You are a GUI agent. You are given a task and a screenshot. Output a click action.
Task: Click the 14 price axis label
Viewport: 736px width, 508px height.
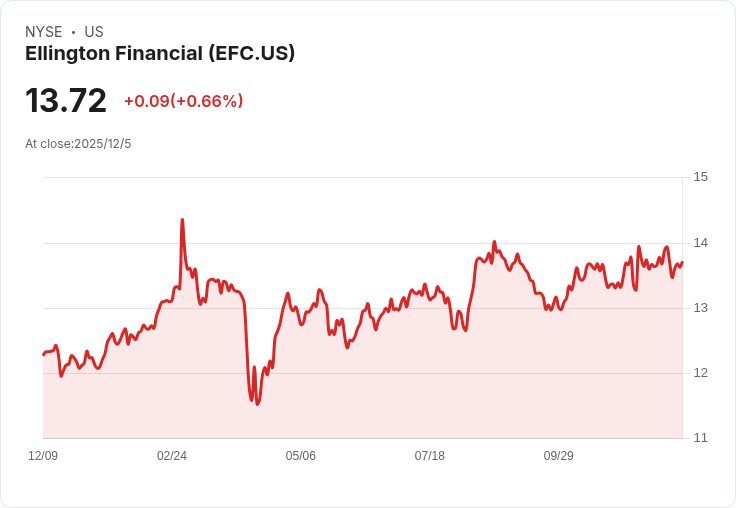[x=700, y=243]
